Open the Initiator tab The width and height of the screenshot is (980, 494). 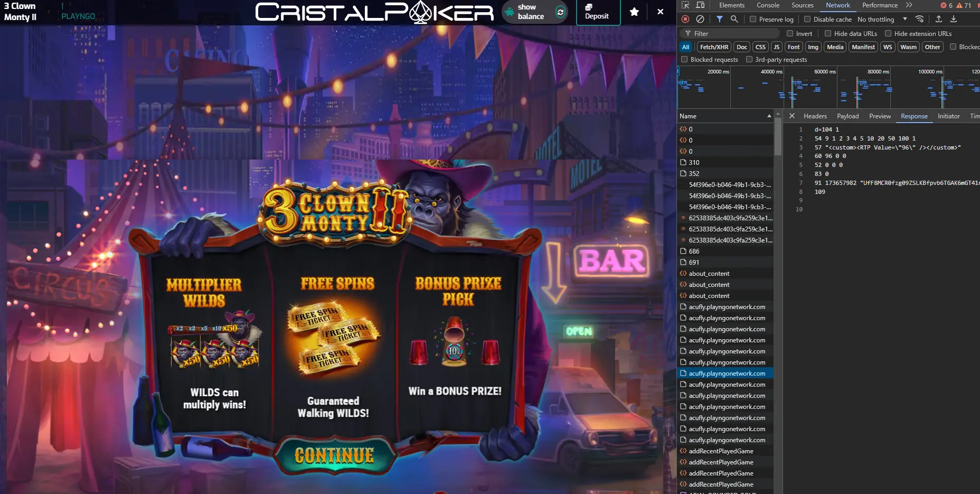coord(948,116)
